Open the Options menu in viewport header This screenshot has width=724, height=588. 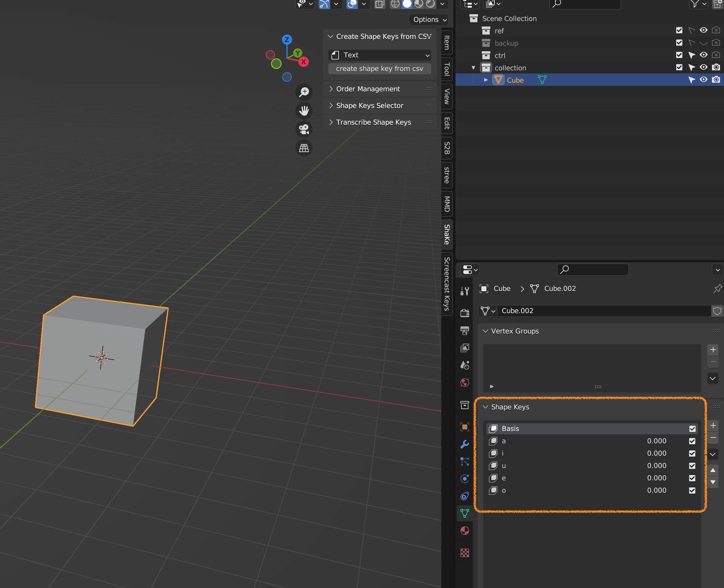(428, 19)
